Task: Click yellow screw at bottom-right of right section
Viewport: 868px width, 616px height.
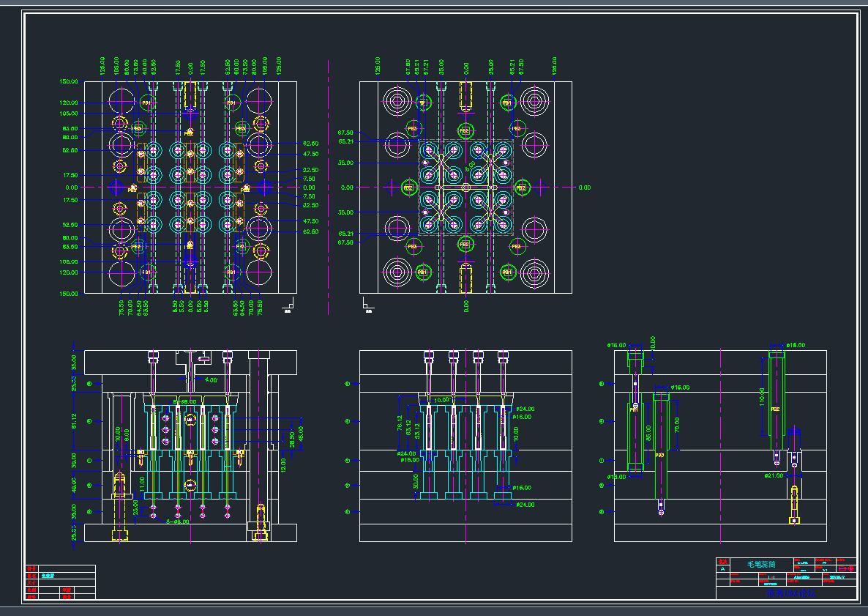Action: click(794, 505)
